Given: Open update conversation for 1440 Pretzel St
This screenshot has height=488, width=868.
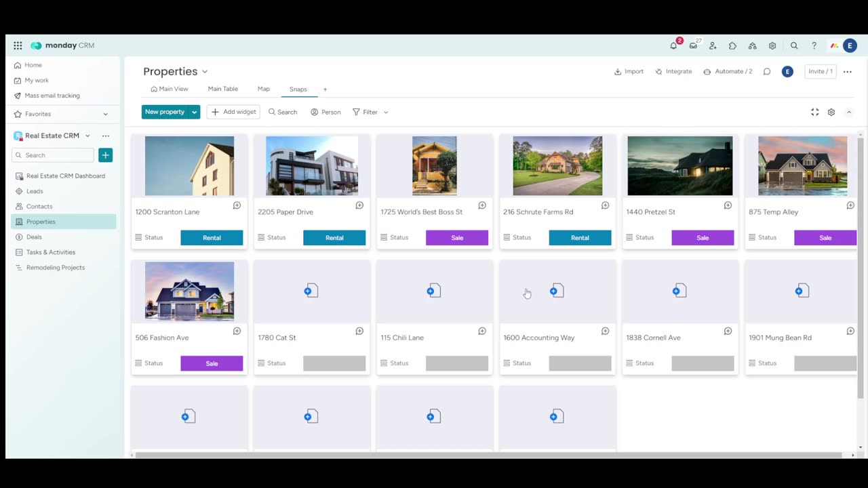Looking at the screenshot, I should (728, 205).
